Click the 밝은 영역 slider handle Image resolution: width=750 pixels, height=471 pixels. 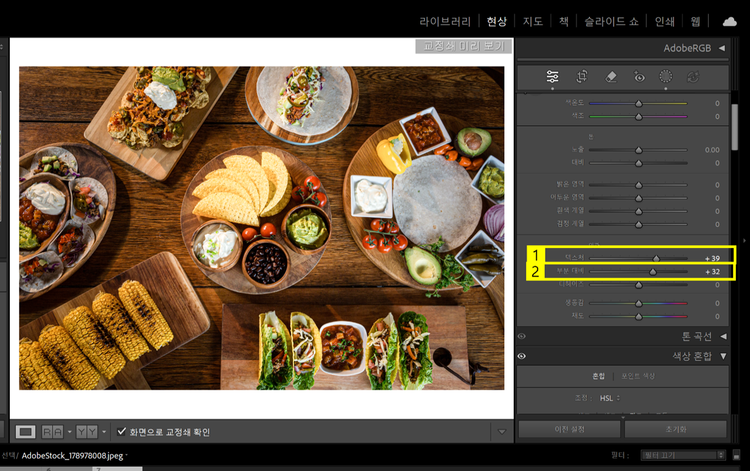(639, 185)
